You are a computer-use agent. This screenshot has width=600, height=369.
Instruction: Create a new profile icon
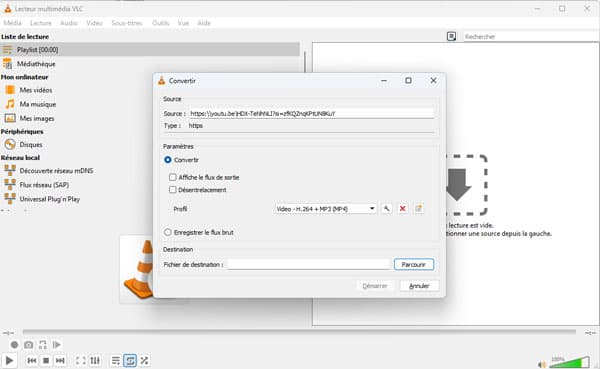pyautogui.click(x=419, y=209)
